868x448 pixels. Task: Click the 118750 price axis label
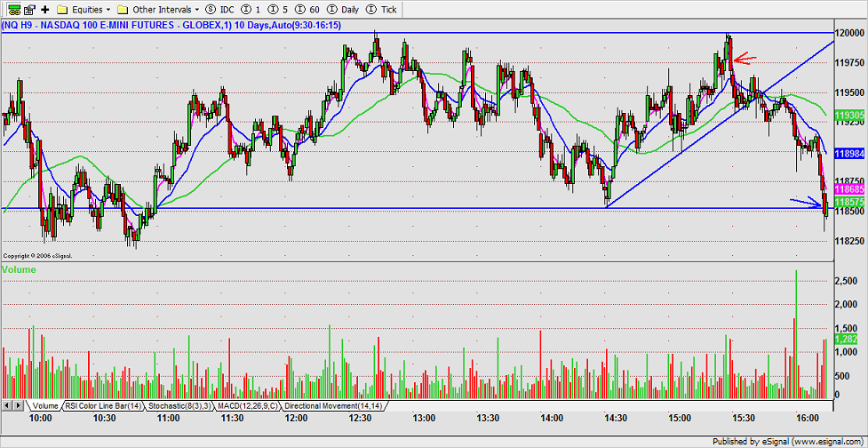848,181
